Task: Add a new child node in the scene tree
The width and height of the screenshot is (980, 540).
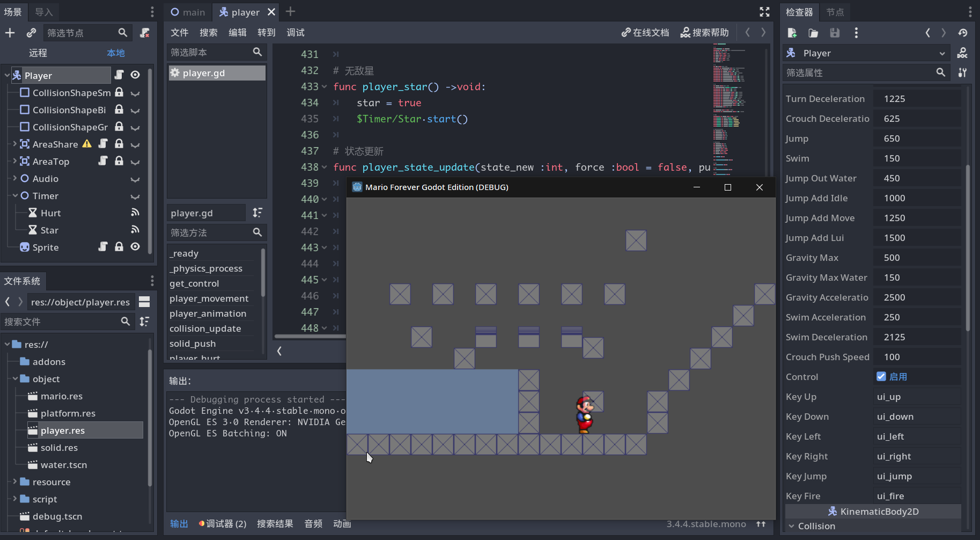Action: tap(10, 32)
